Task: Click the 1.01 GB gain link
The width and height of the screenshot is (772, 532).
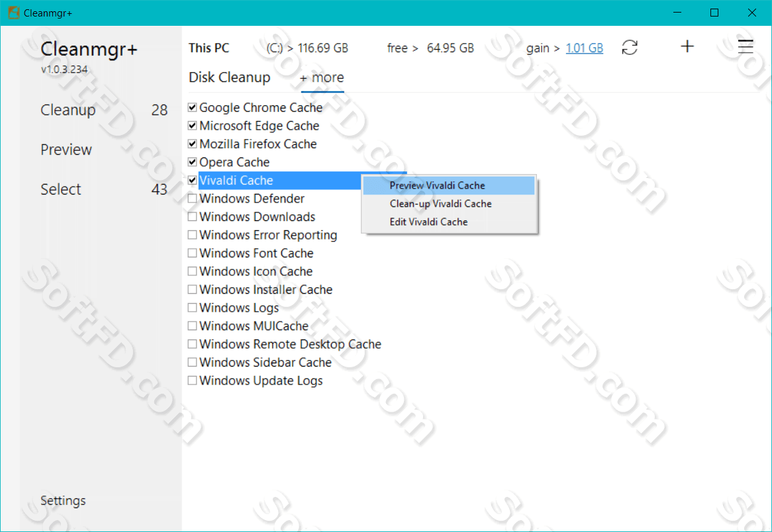Action: [585, 48]
